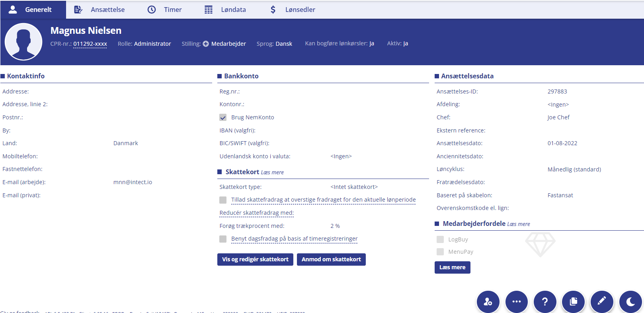
Task: Toggle dark mode with moon icon
Action: pyautogui.click(x=630, y=302)
